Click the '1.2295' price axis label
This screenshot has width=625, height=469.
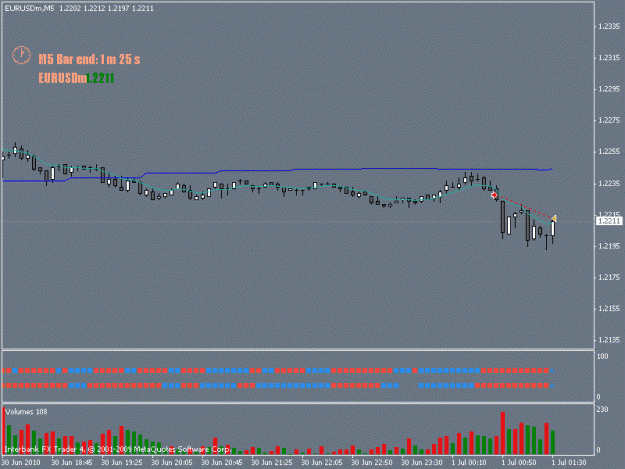[609, 89]
